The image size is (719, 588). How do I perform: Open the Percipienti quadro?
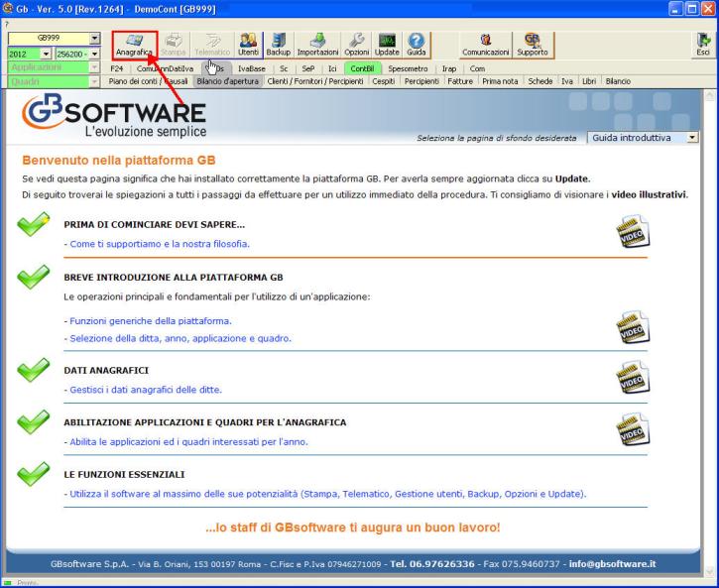421,81
